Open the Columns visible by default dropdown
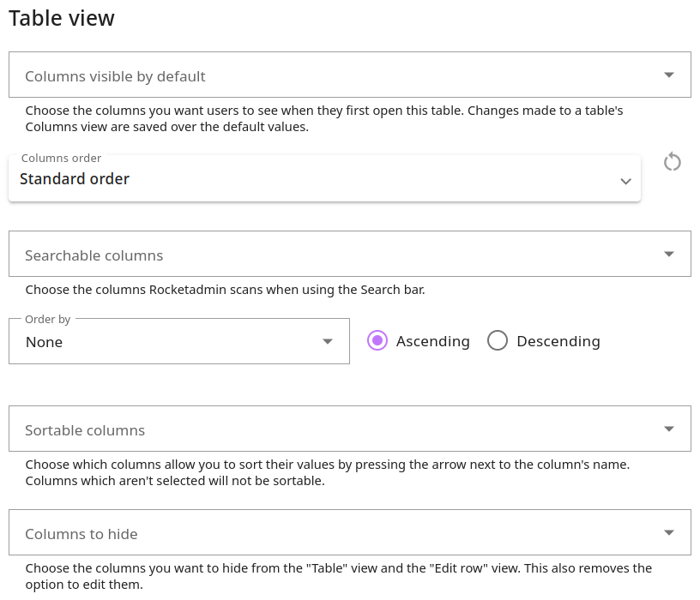 click(x=343, y=75)
